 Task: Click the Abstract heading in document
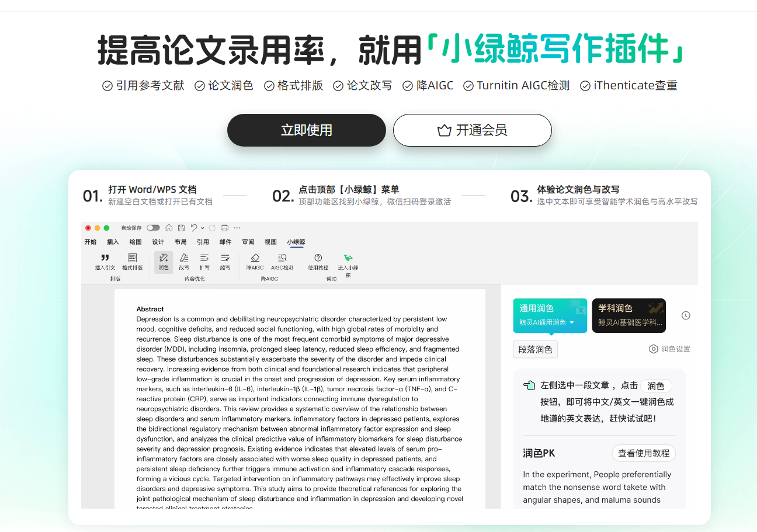150,309
